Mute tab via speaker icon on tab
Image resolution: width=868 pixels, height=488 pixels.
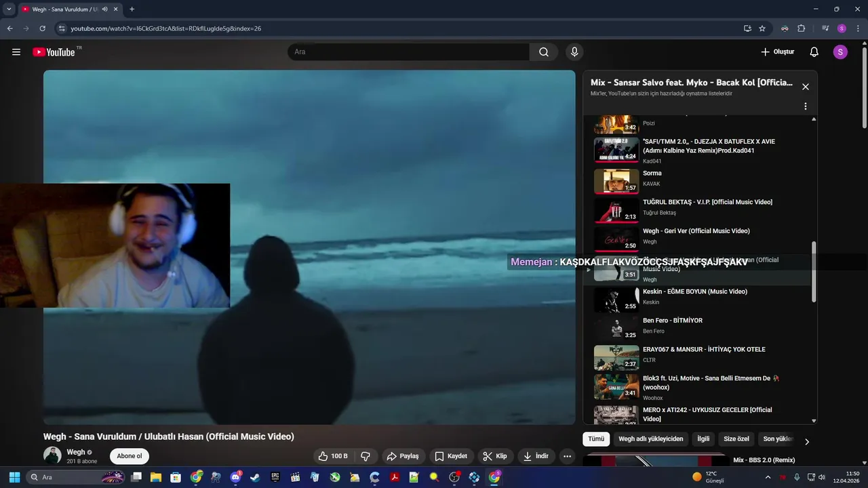click(x=104, y=9)
